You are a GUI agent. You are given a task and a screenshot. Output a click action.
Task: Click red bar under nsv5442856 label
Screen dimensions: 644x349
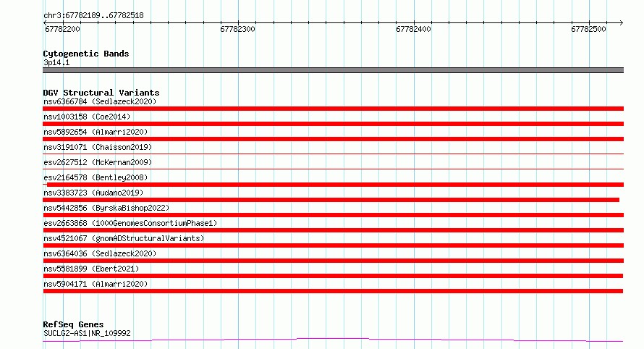(x=333, y=215)
